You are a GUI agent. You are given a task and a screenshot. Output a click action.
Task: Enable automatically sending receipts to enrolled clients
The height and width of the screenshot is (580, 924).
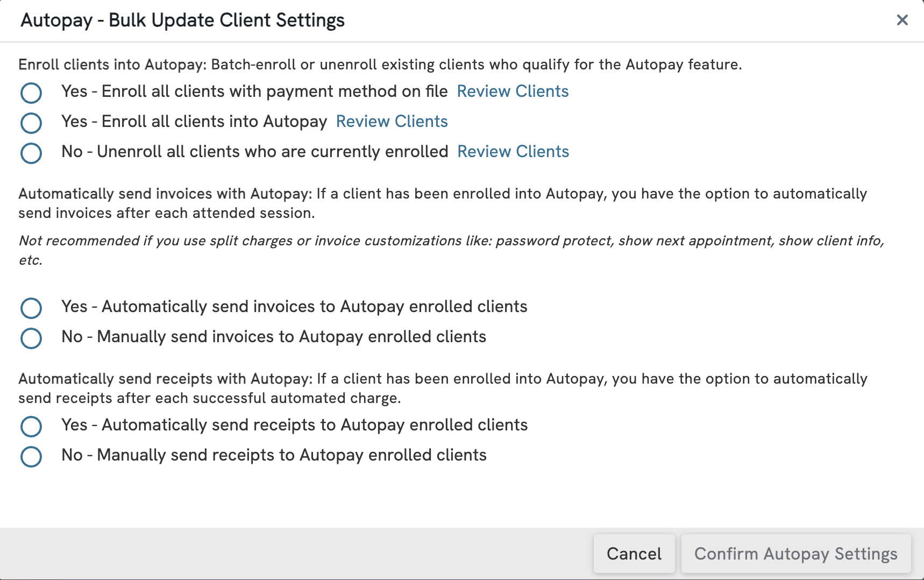(x=31, y=426)
